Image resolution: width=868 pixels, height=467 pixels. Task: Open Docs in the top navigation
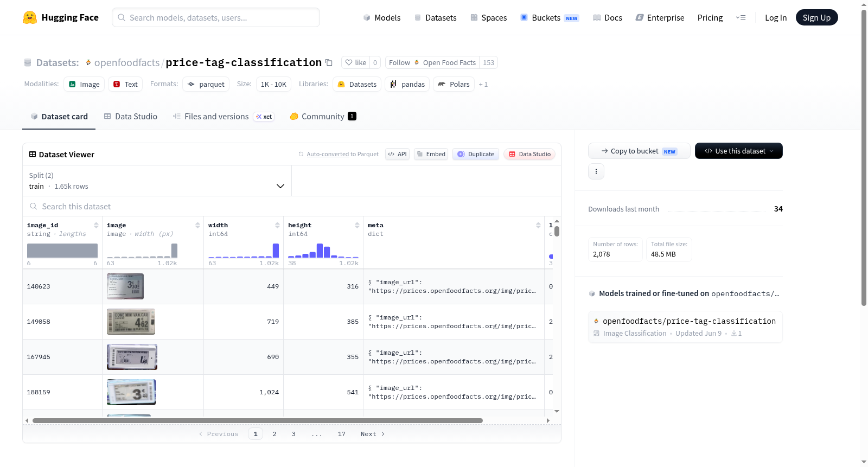(608, 17)
